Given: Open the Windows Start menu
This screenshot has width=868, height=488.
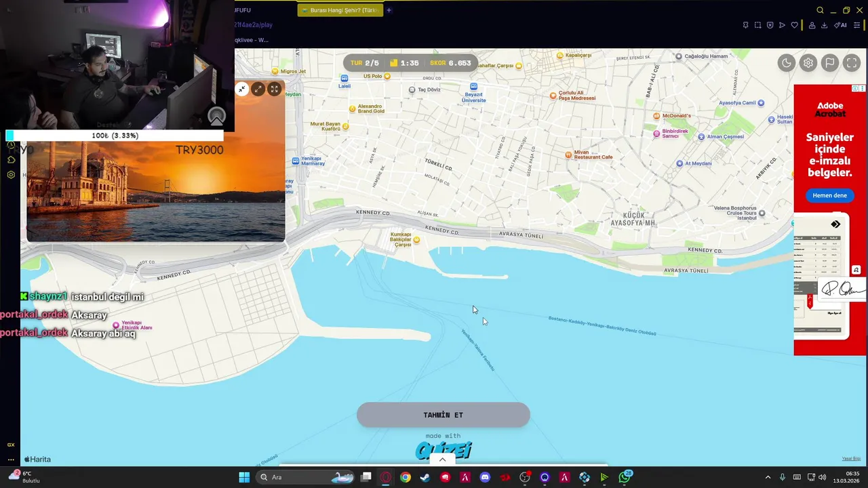Looking at the screenshot, I should click(244, 477).
